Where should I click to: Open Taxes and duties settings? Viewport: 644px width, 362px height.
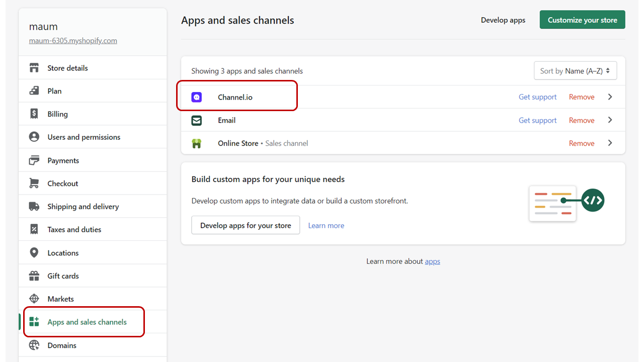click(74, 230)
